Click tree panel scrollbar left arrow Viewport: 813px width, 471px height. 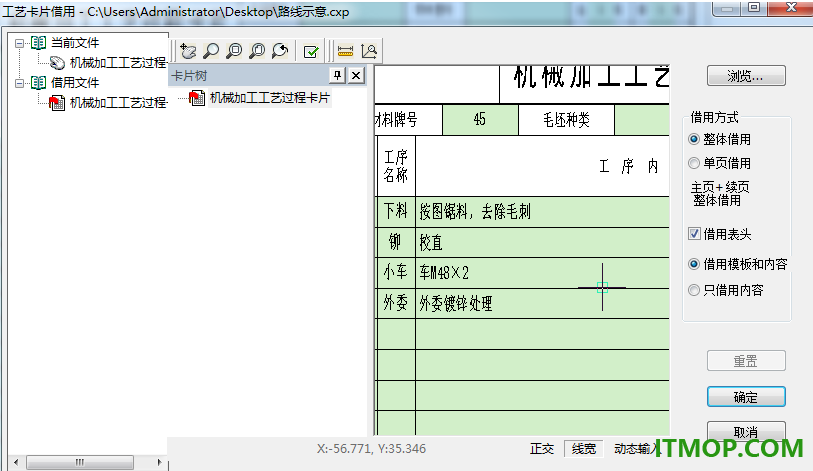pos(16,462)
